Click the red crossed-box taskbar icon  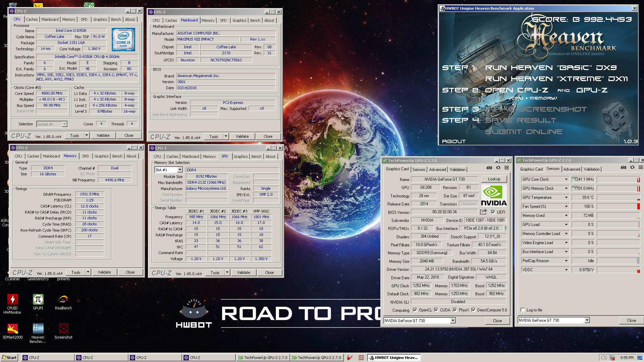pos(361,358)
